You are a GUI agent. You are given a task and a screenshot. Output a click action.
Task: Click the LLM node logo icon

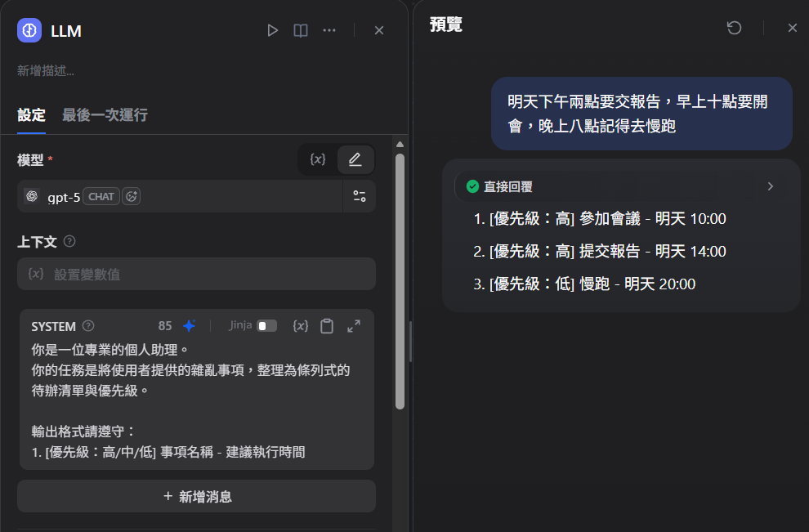click(29, 30)
